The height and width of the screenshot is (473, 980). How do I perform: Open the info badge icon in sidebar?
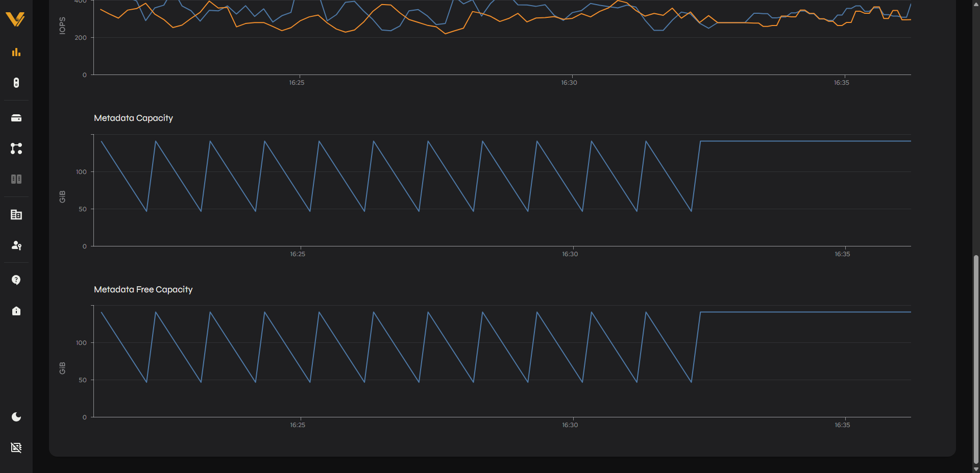16,311
